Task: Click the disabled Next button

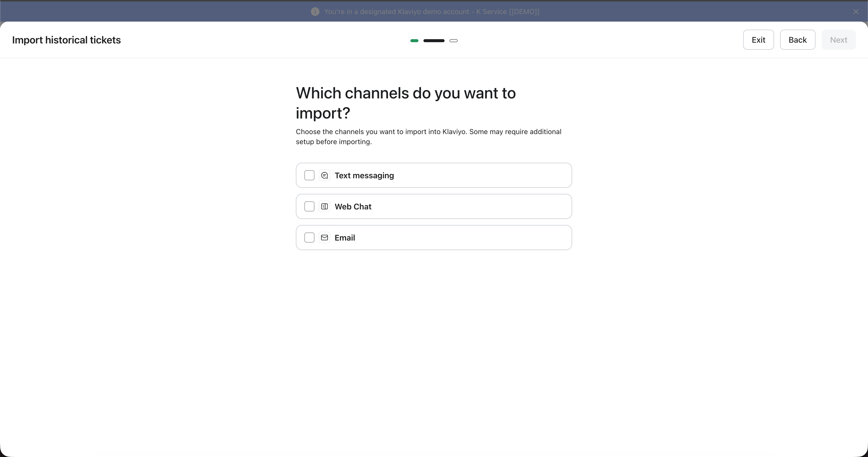Action: click(839, 40)
